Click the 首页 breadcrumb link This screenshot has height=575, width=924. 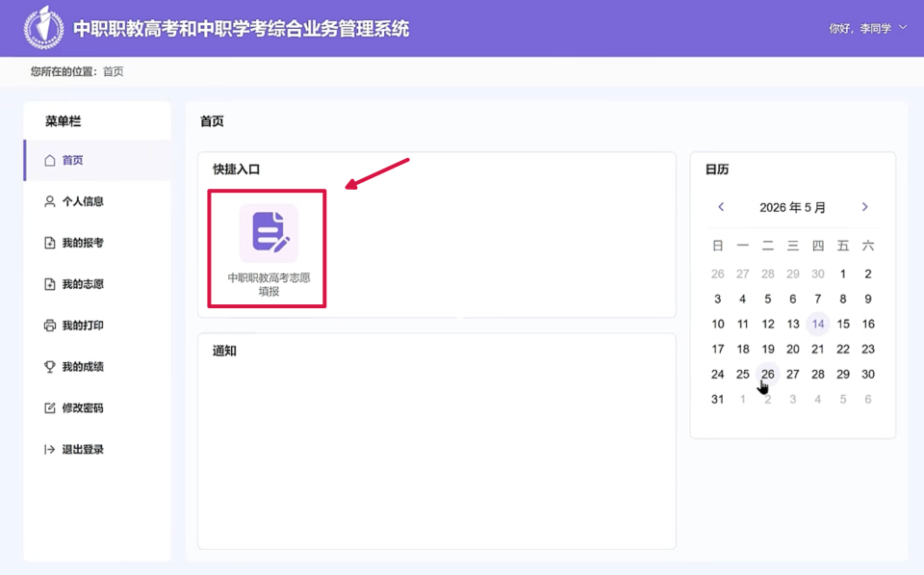click(114, 71)
